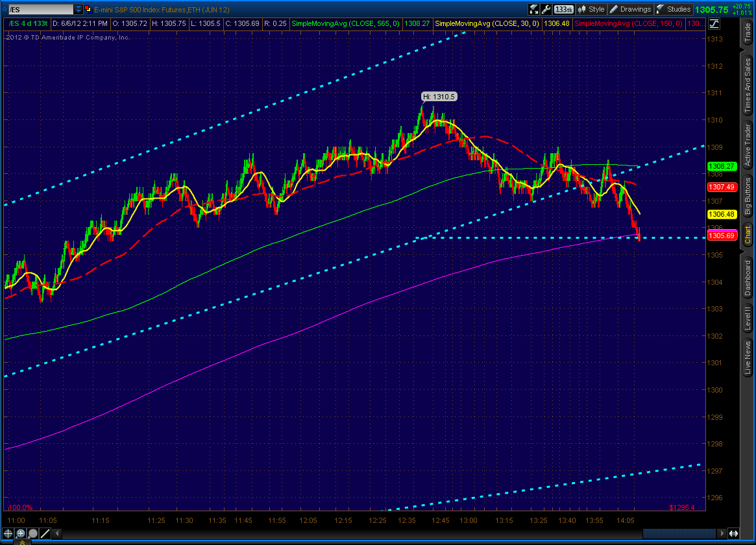This screenshot has height=545, width=756.
Task: Open the Dashboard side tab
Action: point(748,278)
